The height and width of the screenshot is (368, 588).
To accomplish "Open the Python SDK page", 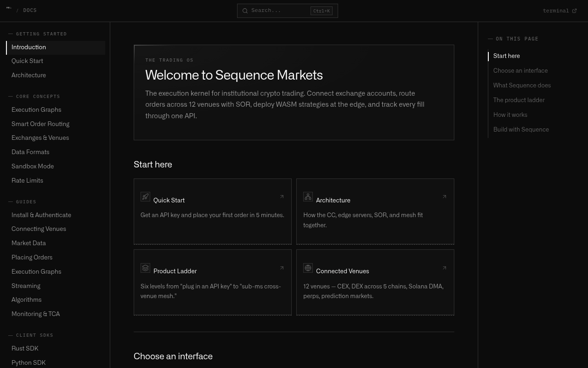I will 28,363.
